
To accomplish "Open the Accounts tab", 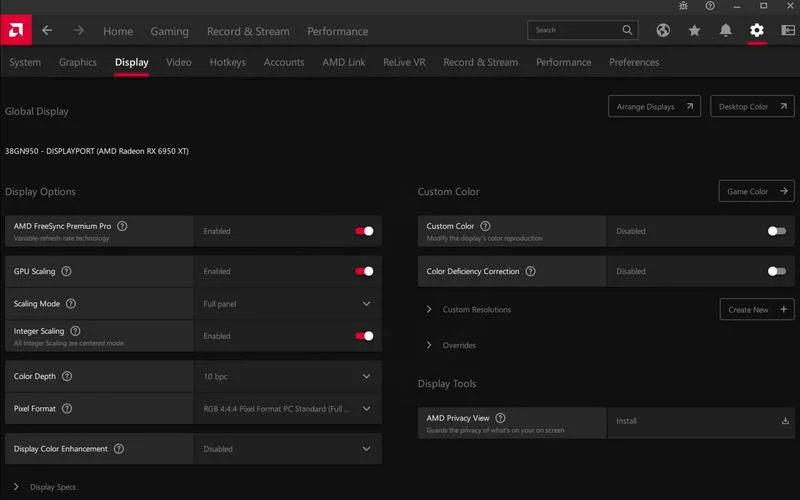I will [x=284, y=62].
